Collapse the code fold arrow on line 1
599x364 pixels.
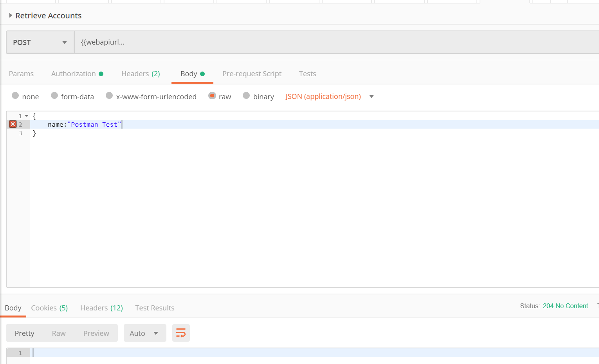pos(27,116)
